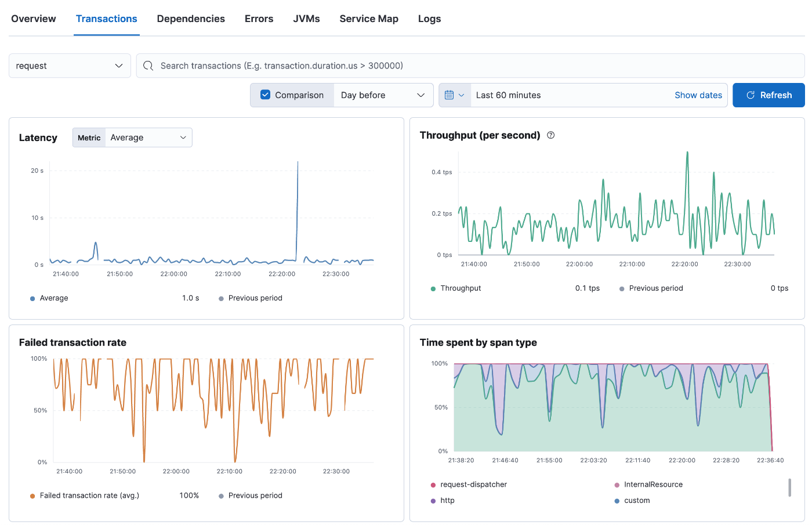Open the request transaction type dropdown
Image resolution: width=812 pixels, height=525 pixels.
tap(70, 66)
